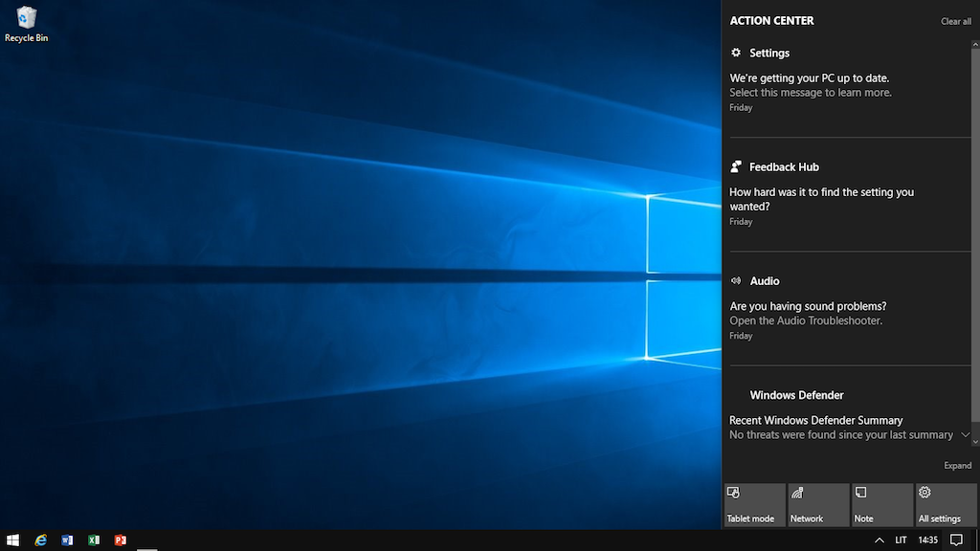Expand the quick actions panel
Screen dimensions: 980x551
pyautogui.click(x=957, y=466)
